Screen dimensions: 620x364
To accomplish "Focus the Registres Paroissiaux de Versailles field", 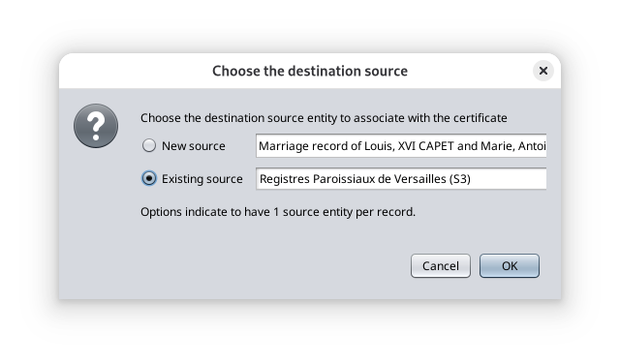I will [401, 179].
